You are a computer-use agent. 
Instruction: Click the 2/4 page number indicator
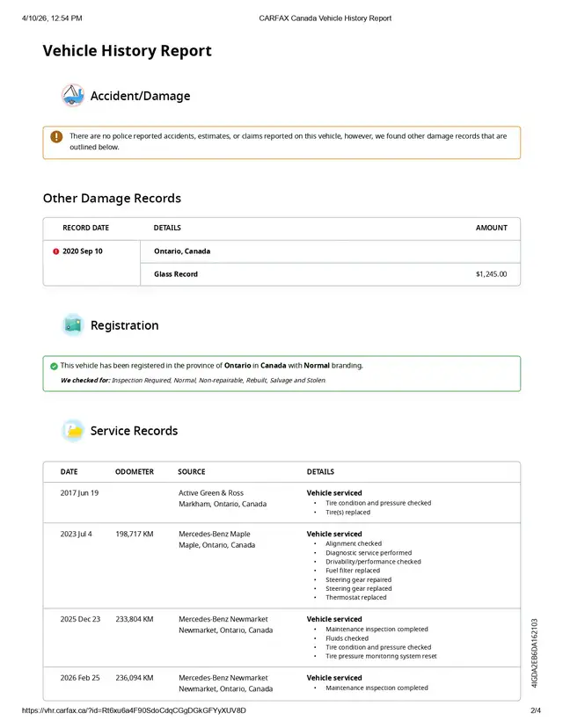click(x=535, y=710)
